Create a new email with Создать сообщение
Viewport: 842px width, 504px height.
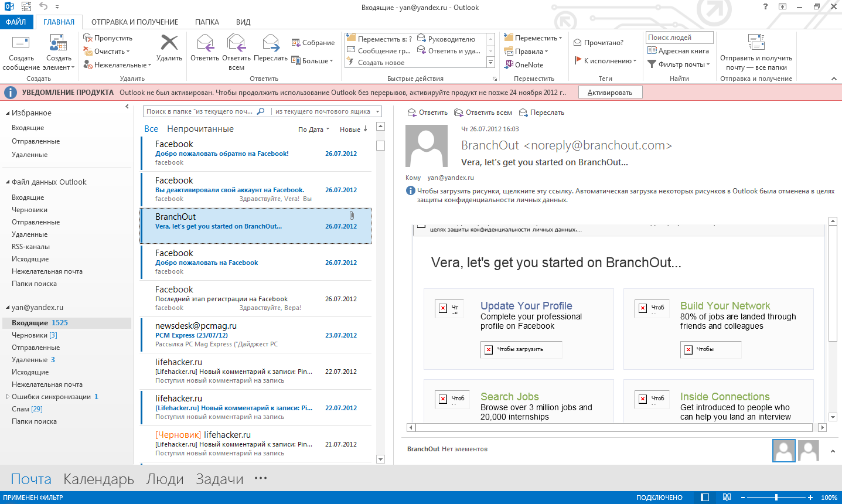tap(21, 53)
